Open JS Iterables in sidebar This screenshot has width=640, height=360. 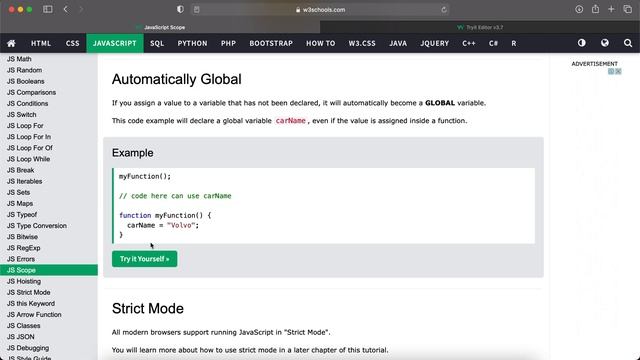pyautogui.click(x=49, y=181)
